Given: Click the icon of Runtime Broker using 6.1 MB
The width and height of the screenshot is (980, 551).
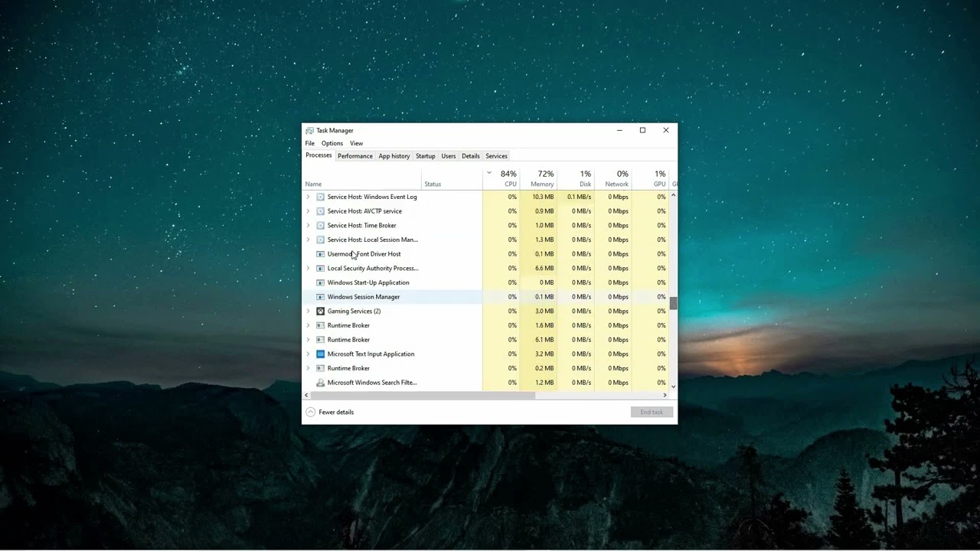Looking at the screenshot, I should [321, 340].
